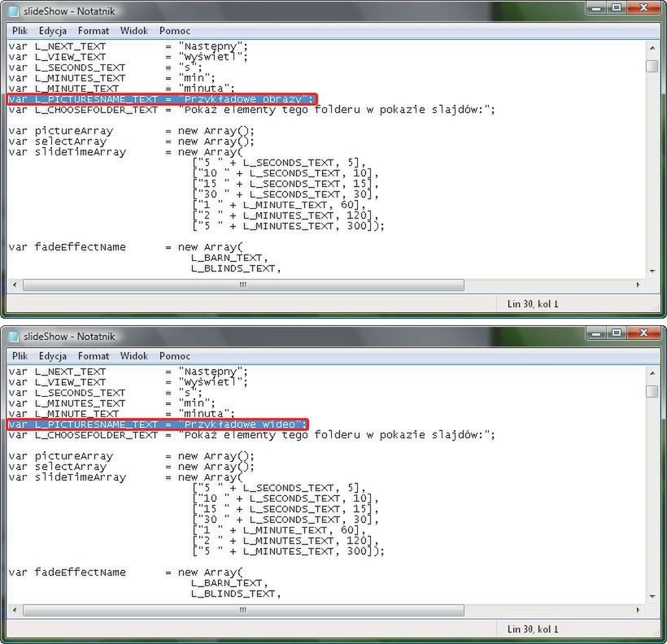Click the 300 array entry in top window

tap(288, 226)
